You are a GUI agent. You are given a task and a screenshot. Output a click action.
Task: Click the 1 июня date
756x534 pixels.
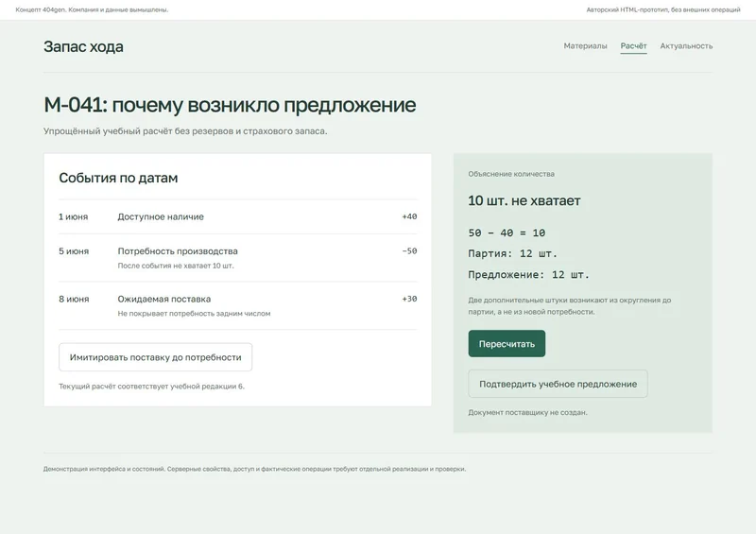[74, 217]
